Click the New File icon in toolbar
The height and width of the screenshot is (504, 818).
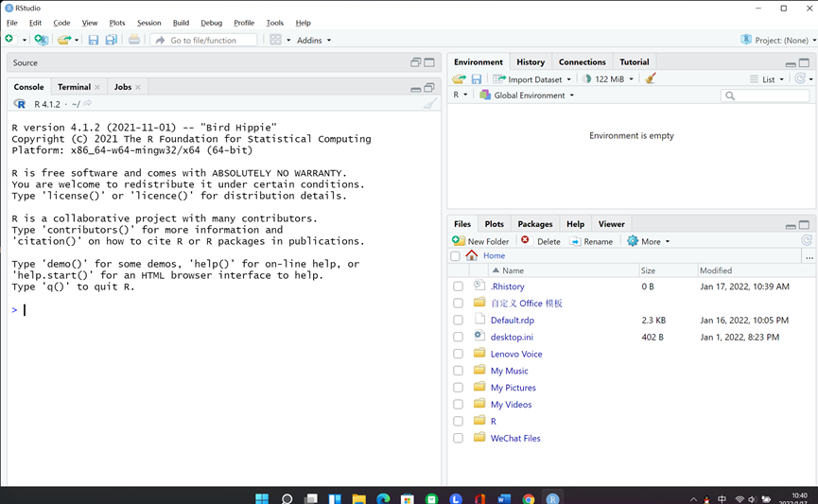[9, 40]
